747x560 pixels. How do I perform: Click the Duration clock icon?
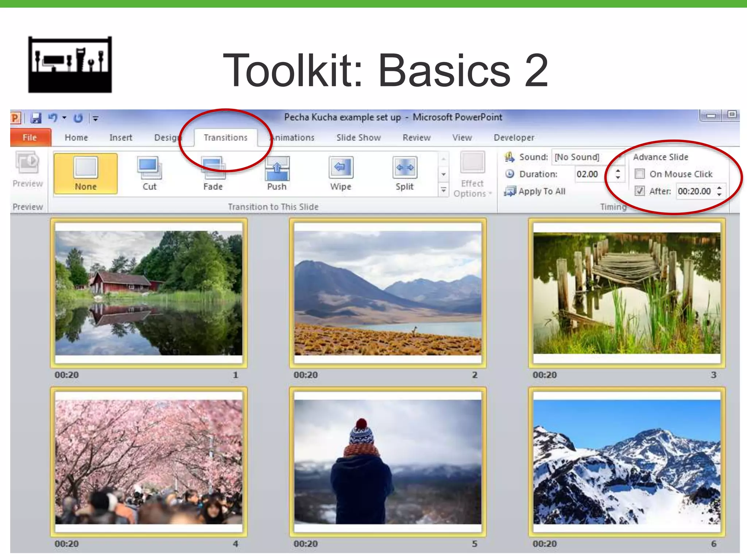click(510, 174)
